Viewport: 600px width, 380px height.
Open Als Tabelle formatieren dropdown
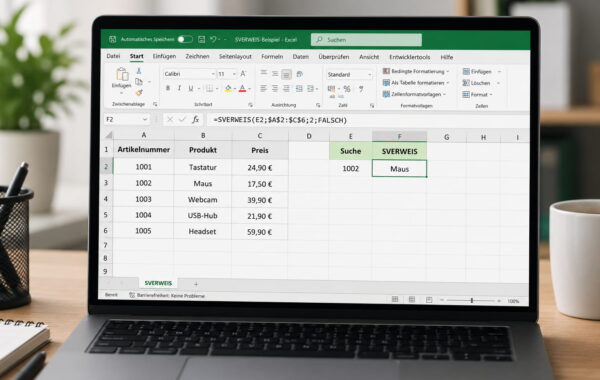pos(416,83)
